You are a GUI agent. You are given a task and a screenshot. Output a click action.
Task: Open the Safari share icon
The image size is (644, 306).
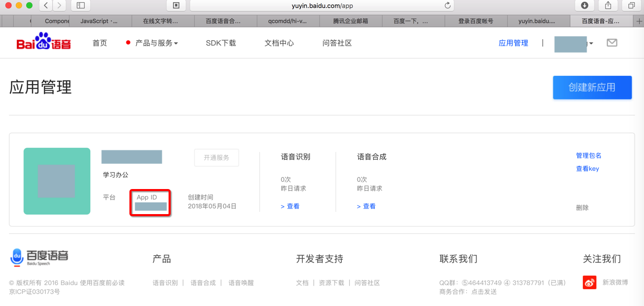(x=608, y=5)
